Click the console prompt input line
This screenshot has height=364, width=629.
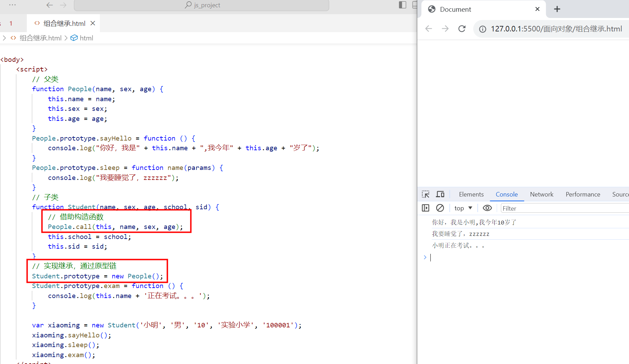[528, 257]
